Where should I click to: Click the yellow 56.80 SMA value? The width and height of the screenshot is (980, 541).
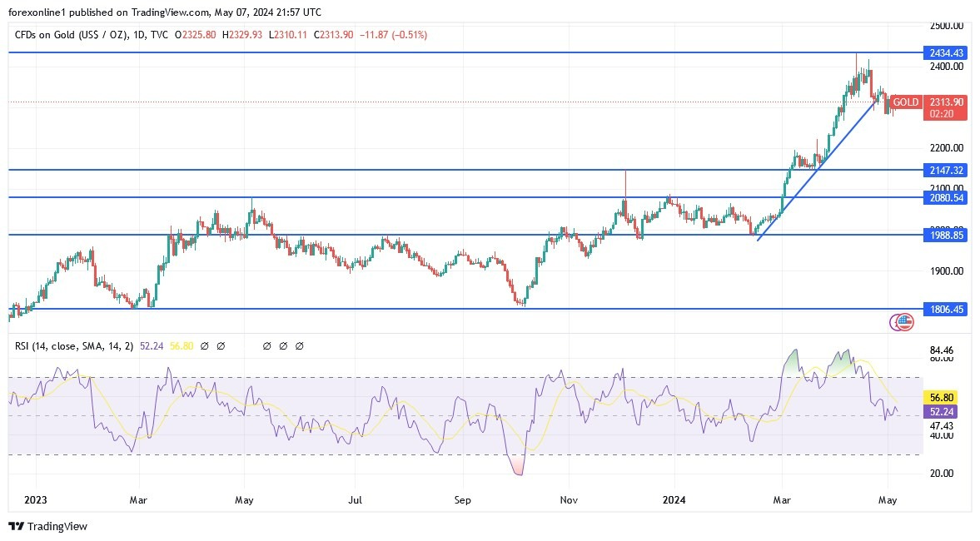pyautogui.click(x=181, y=345)
